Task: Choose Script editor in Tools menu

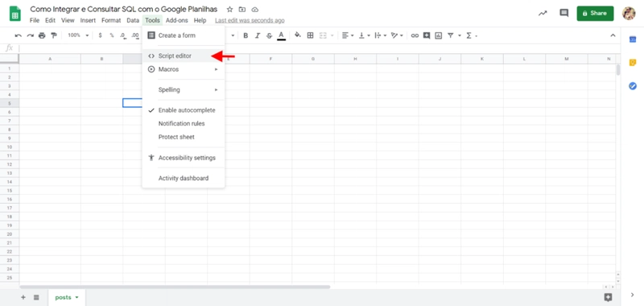Action: pos(184,56)
